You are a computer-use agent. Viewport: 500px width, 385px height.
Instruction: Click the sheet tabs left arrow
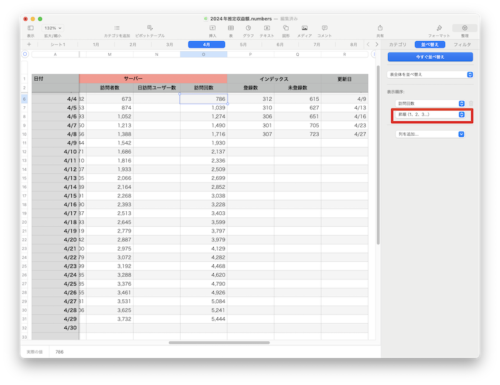click(368, 44)
